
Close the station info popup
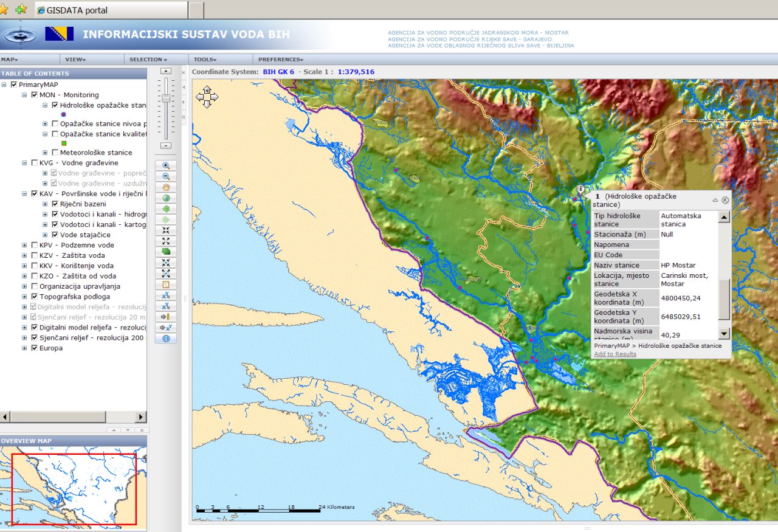click(x=725, y=200)
